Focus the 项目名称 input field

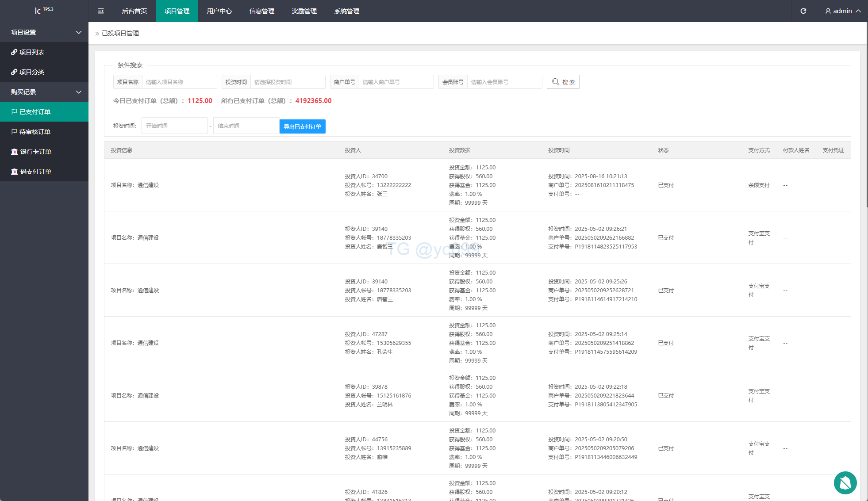click(179, 82)
